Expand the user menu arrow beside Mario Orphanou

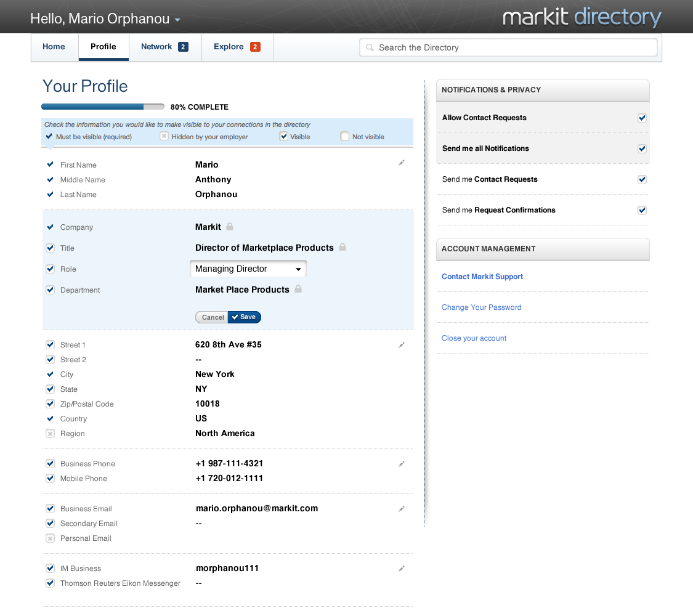[177, 20]
